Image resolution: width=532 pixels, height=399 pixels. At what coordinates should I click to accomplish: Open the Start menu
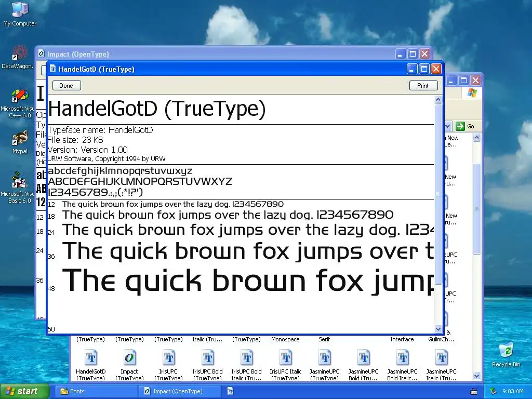click(x=24, y=391)
